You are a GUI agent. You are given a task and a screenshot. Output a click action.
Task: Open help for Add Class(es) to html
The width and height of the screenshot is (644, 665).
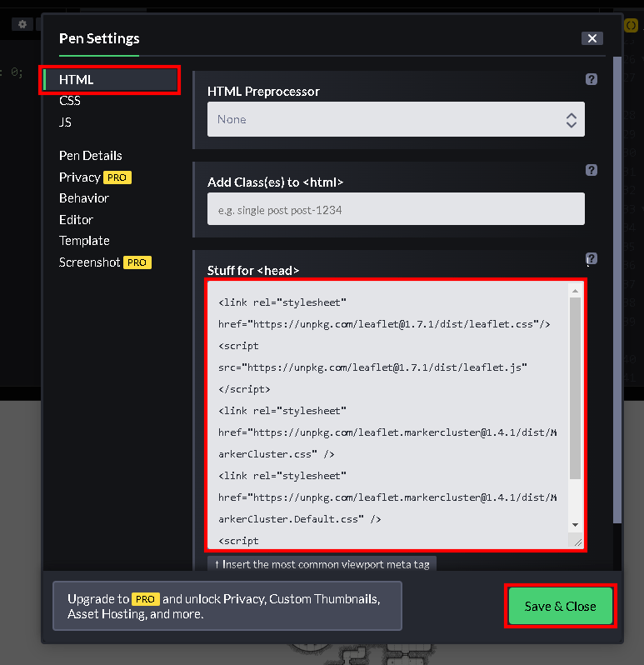tap(591, 170)
